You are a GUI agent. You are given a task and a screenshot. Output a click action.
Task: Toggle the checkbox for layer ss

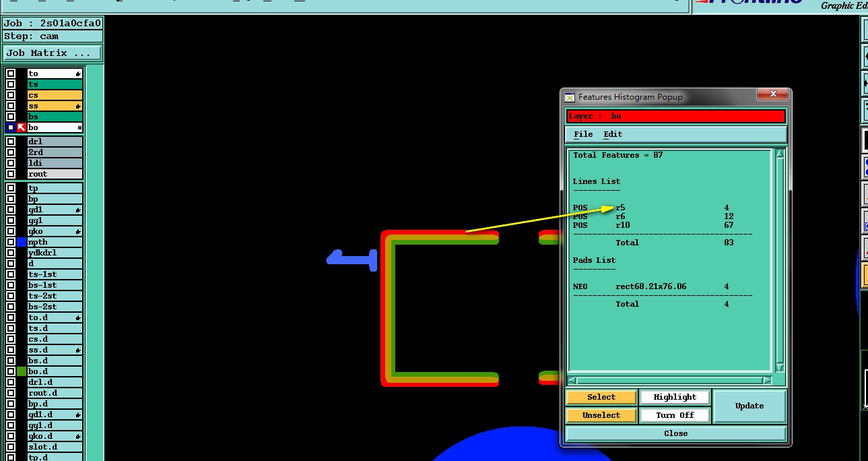(11, 106)
